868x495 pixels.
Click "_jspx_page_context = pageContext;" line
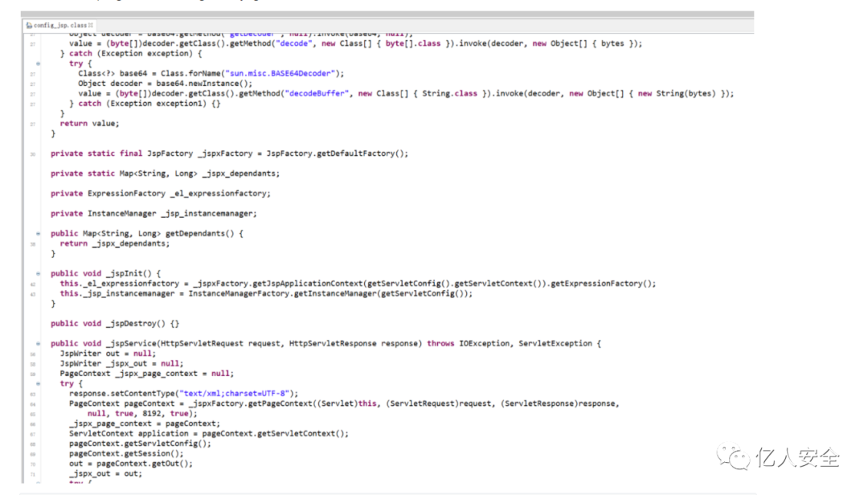click(145, 423)
